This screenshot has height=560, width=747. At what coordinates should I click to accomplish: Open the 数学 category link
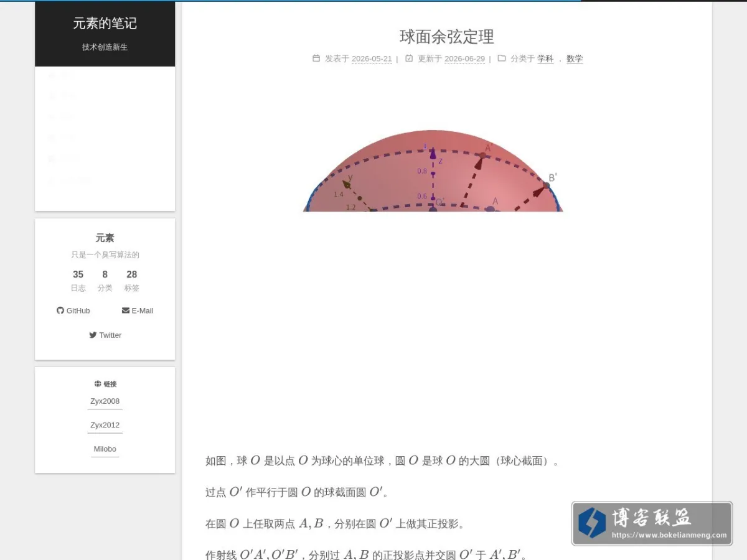[575, 58]
